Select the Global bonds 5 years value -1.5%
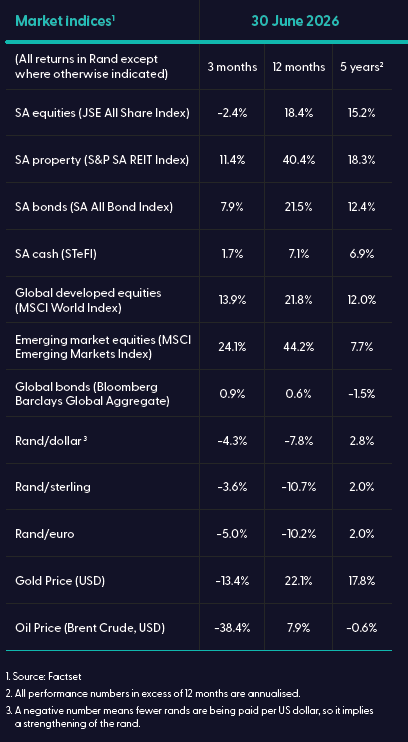 [362, 394]
